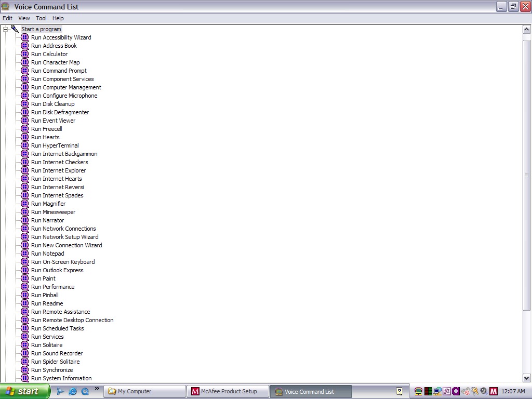
Task: Open the Tool menu
Action: click(x=41, y=18)
